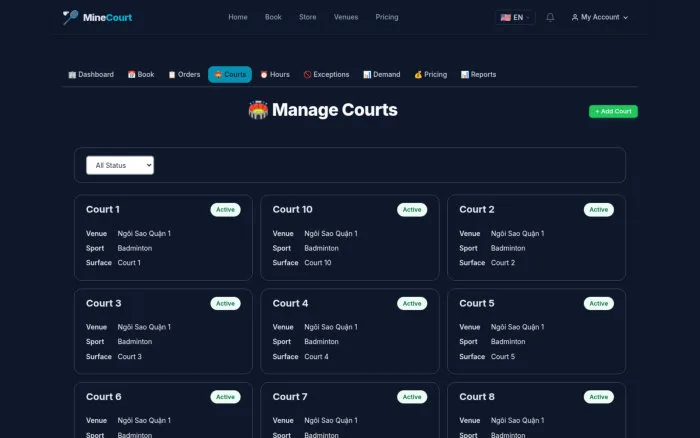Screen dimensions: 700x438
Task: Click the Active badge on Court 3
Action: pyautogui.click(x=225, y=304)
